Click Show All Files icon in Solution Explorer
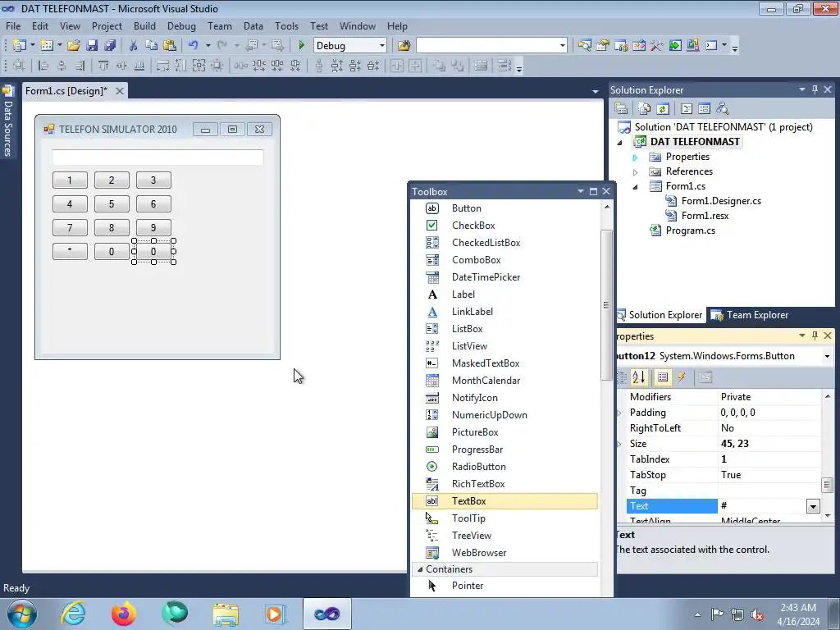Screen dimensions: 840x630 [x=645, y=109]
